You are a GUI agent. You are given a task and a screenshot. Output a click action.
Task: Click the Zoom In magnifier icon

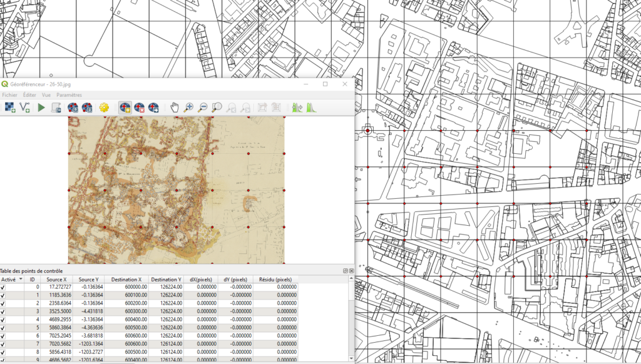click(188, 108)
